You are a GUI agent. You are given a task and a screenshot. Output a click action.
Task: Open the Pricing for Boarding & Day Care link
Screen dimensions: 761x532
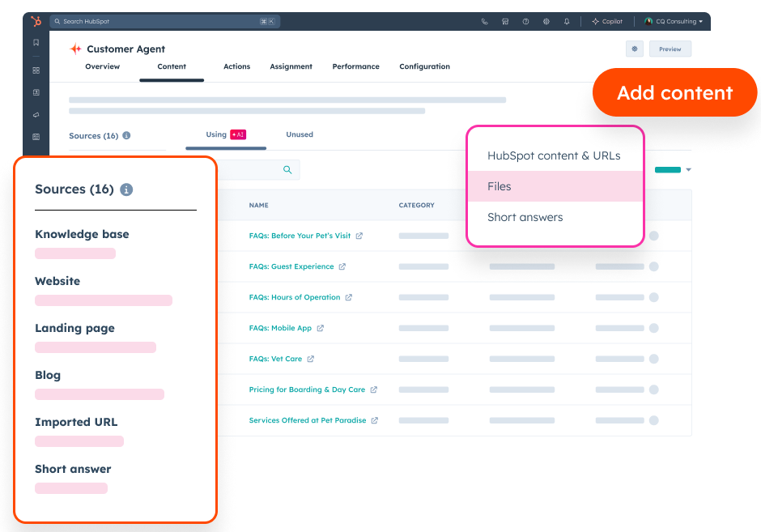pyautogui.click(x=307, y=389)
